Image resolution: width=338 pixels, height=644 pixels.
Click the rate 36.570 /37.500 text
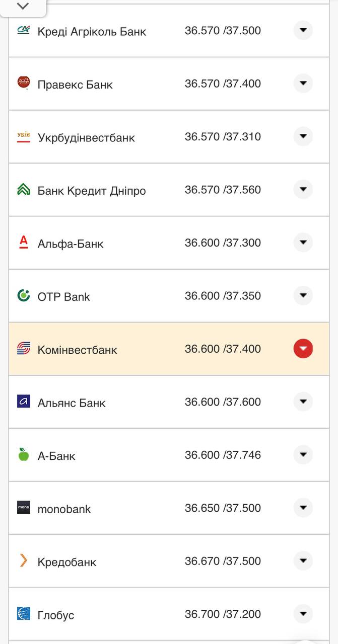pos(223,30)
